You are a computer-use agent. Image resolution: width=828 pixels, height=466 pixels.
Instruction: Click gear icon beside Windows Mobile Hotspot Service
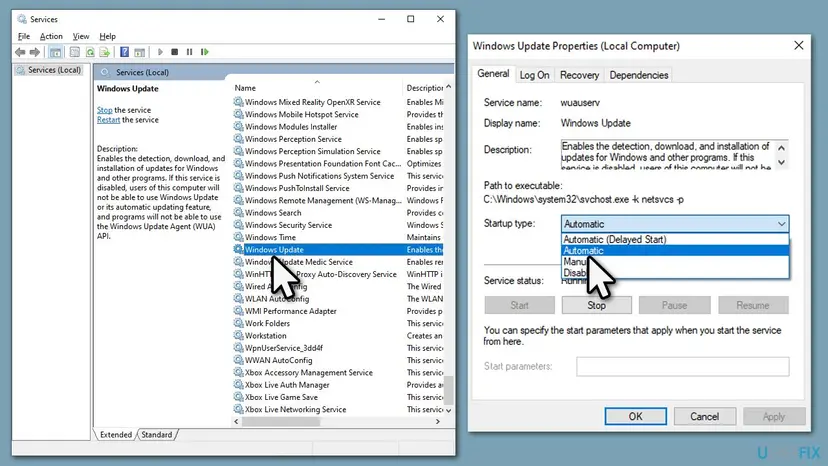coord(238,114)
